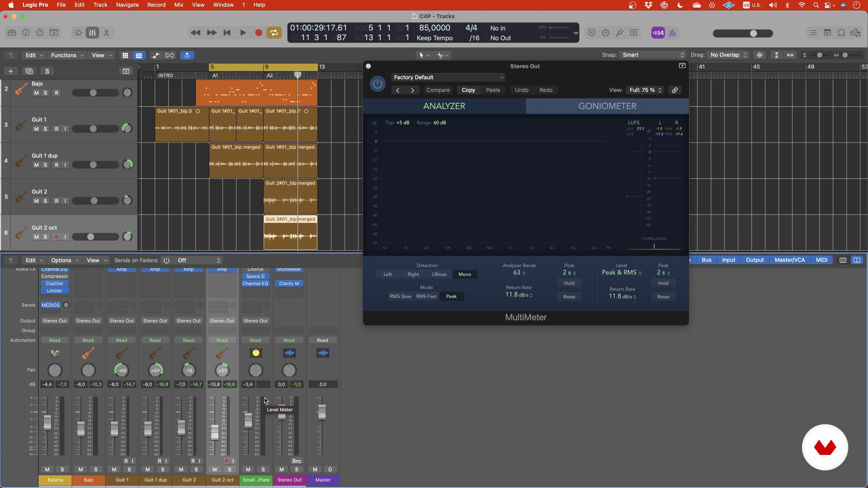
Task: Open Editors scissors icon
Action: click(x=106, y=33)
